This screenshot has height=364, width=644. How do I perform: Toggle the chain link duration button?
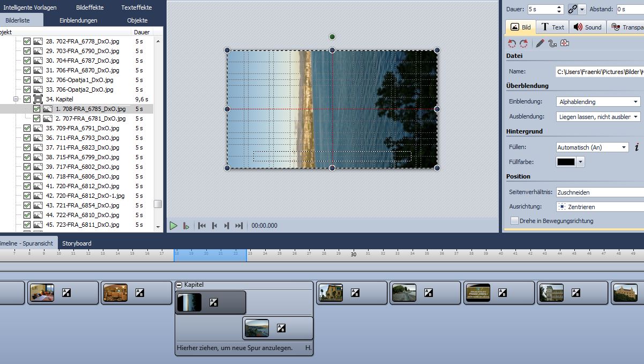[x=573, y=9]
